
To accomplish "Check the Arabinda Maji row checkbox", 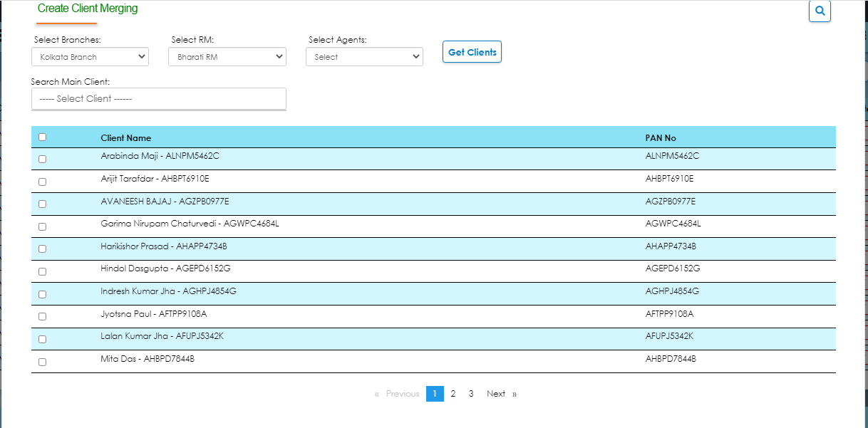I will click(x=42, y=159).
